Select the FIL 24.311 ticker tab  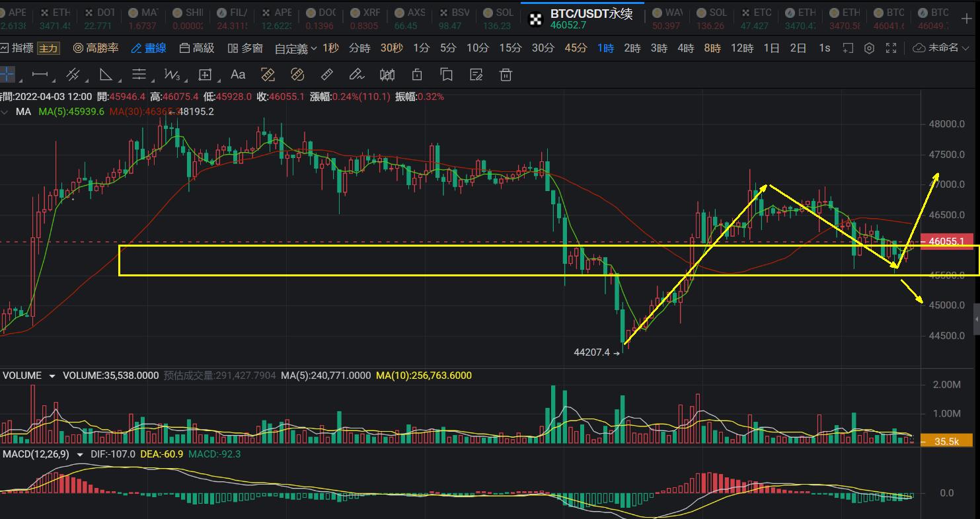coord(233,19)
